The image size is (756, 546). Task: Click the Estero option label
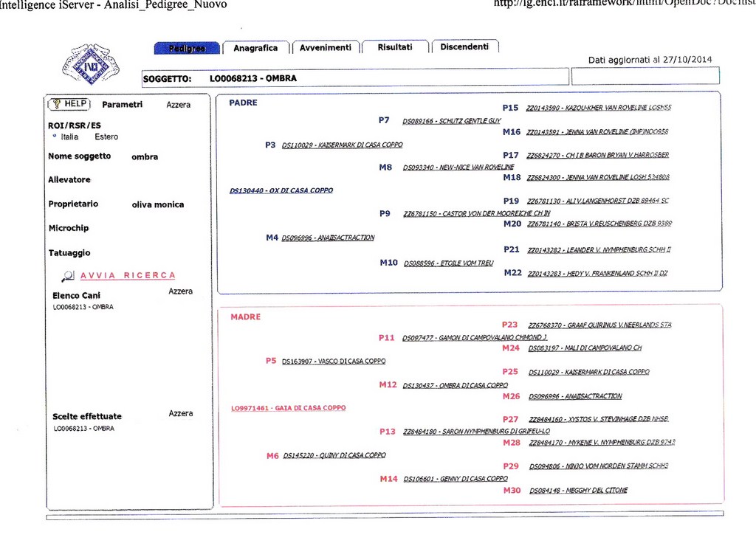coord(106,136)
